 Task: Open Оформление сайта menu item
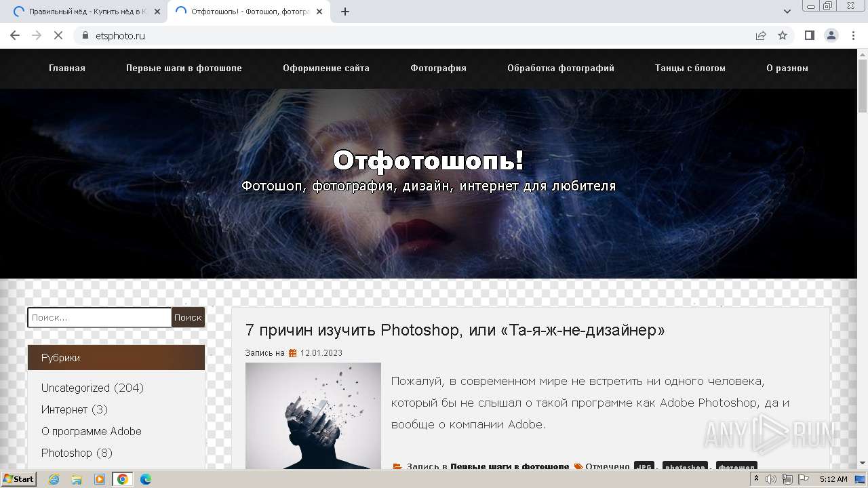click(x=326, y=68)
